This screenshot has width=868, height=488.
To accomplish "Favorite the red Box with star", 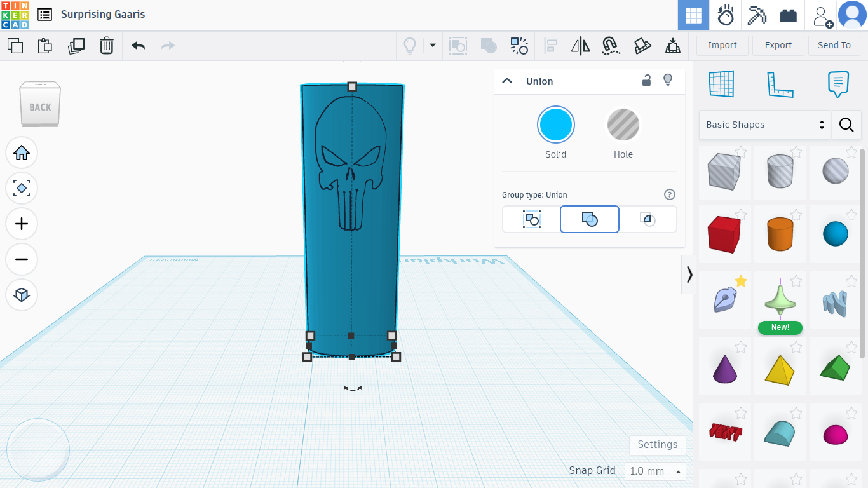I will (741, 215).
